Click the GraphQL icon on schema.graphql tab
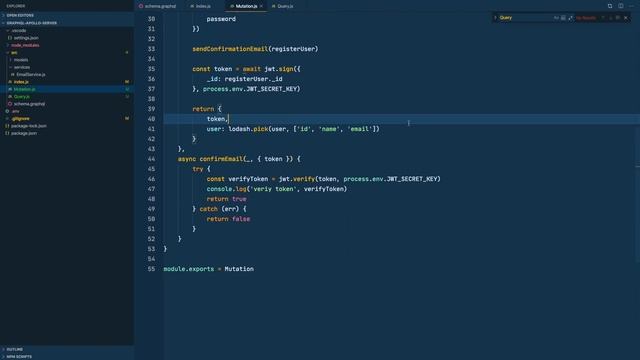The height and width of the screenshot is (360, 640). (141, 6)
